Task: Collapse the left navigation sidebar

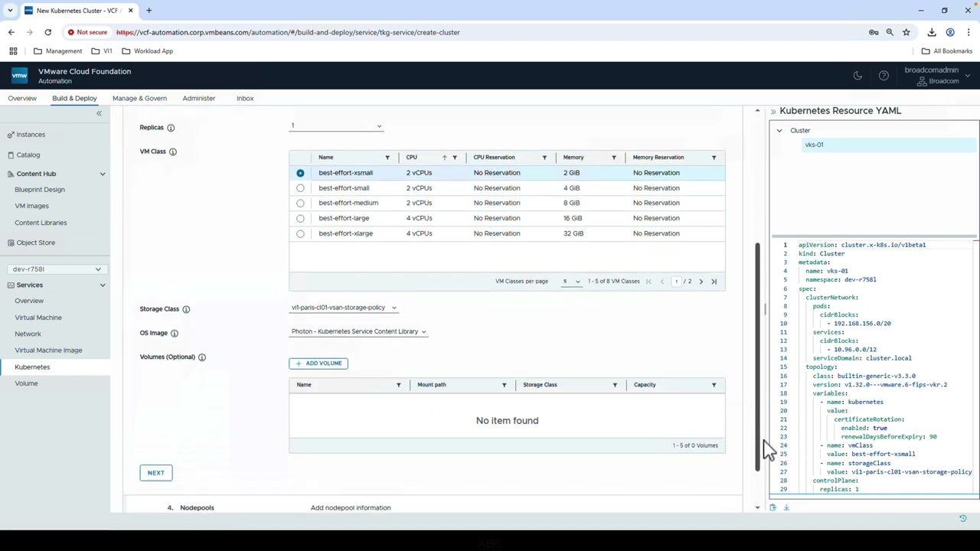Action: click(x=99, y=113)
